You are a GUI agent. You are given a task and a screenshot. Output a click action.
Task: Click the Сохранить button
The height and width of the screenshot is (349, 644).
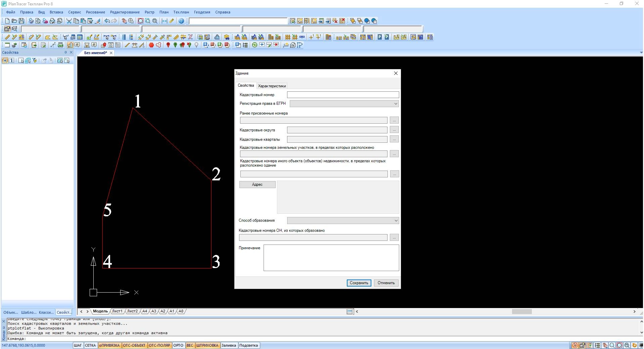[359, 283]
